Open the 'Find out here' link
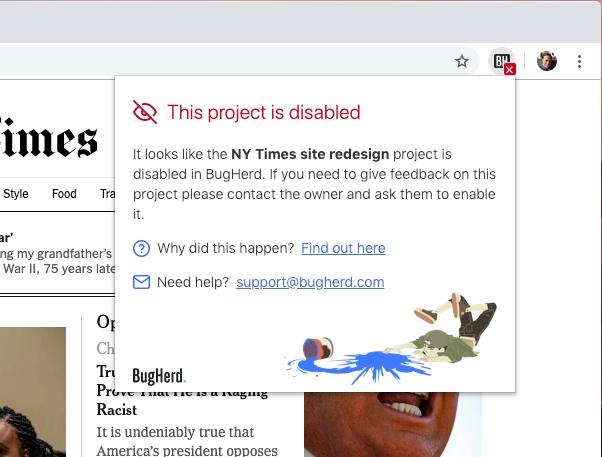This screenshot has width=602, height=457. click(x=343, y=248)
